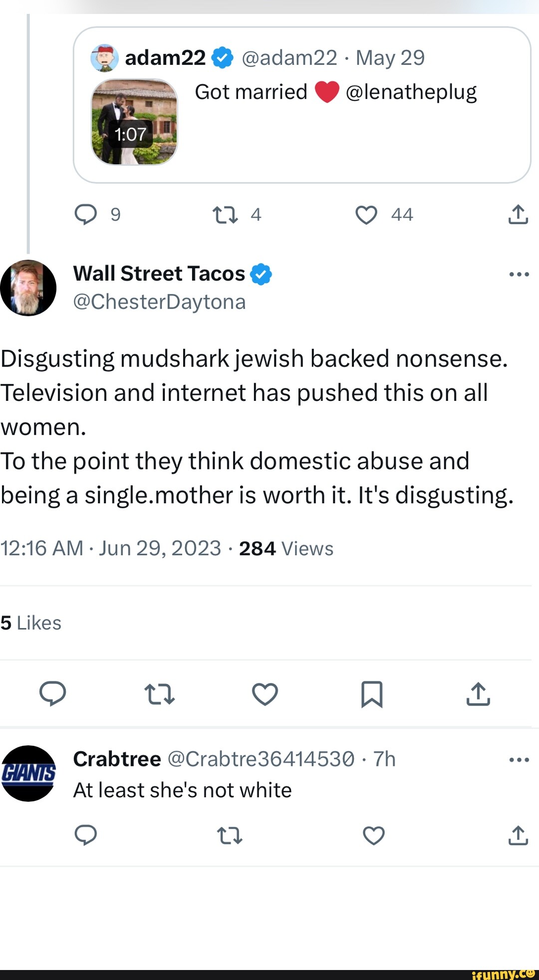Image resolution: width=539 pixels, height=980 pixels.
Task: Open more options for Wall Street Tacos tweet
Action: (519, 274)
